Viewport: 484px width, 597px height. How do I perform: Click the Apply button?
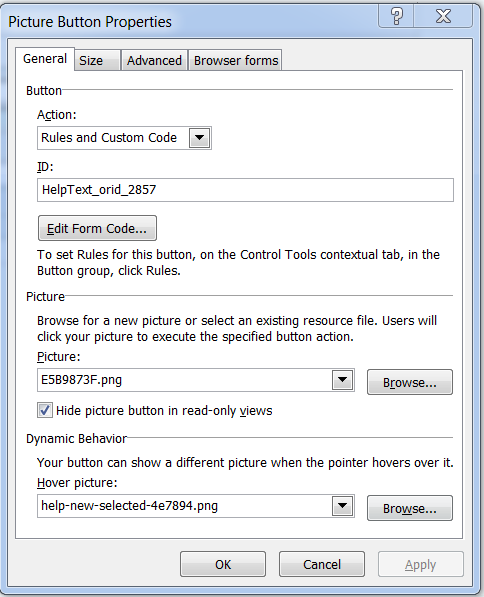click(x=420, y=564)
